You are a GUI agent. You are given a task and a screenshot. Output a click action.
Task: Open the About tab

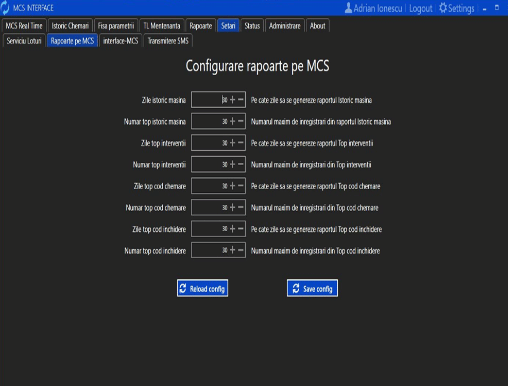coord(318,26)
